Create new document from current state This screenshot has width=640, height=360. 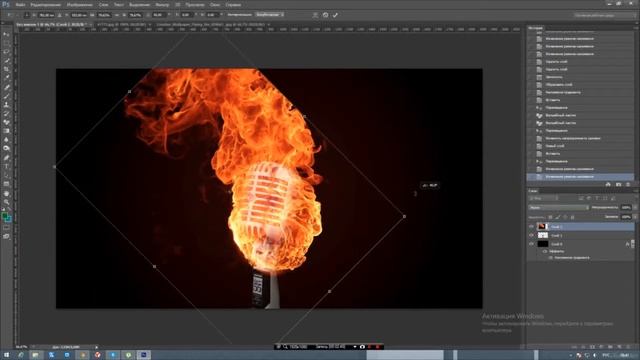coord(608,184)
